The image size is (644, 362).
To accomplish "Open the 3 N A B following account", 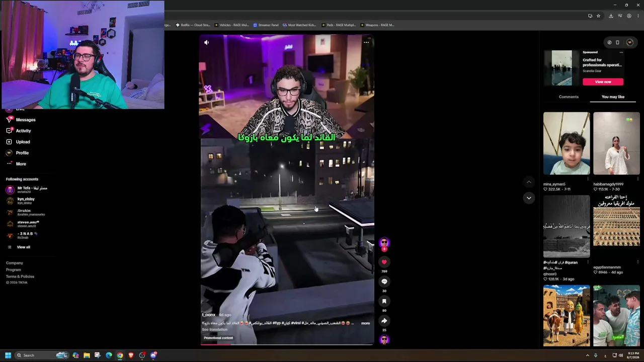I will click(22, 235).
